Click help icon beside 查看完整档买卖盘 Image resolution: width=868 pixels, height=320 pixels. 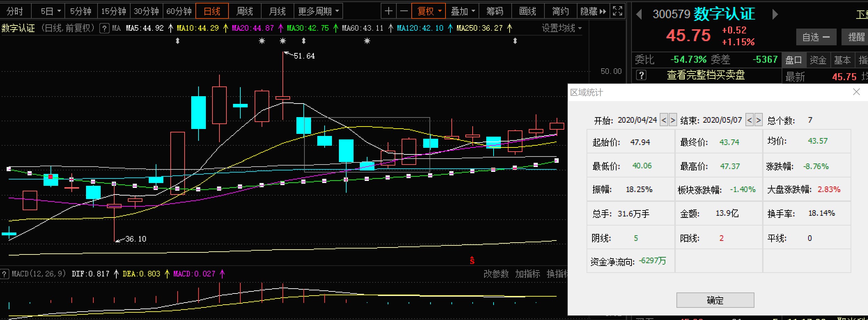pos(641,75)
